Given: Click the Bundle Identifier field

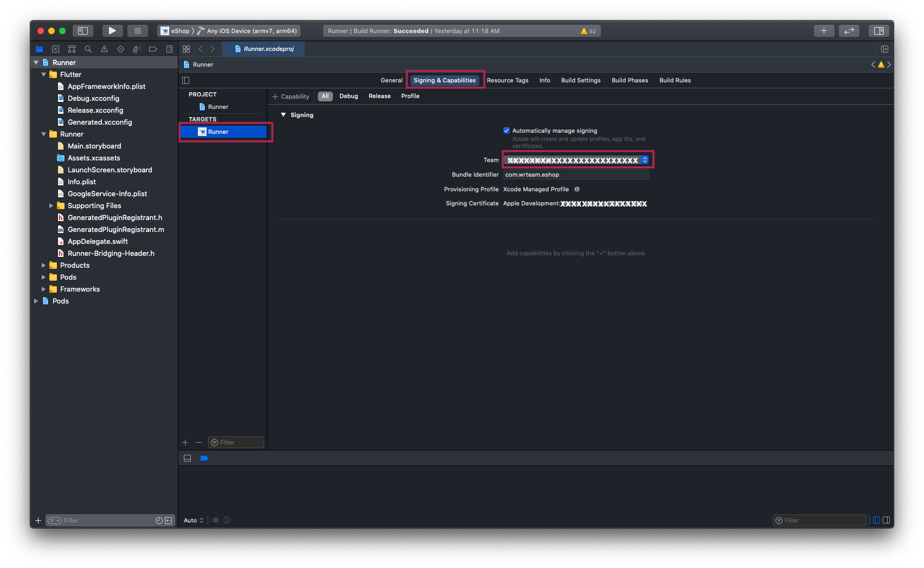Looking at the screenshot, I should coord(575,175).
